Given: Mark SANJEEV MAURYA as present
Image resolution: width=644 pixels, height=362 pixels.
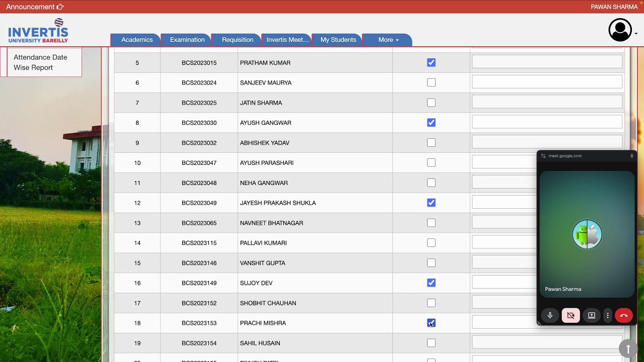Looking at the screenshot, I should click(431, 82).
